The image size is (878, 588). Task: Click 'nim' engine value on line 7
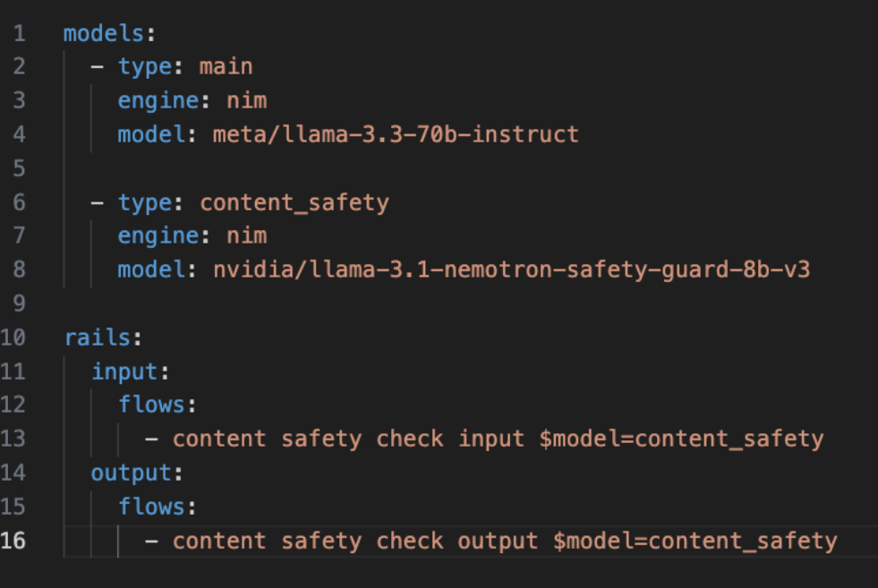pyautogui.click(x=246, y=235)
